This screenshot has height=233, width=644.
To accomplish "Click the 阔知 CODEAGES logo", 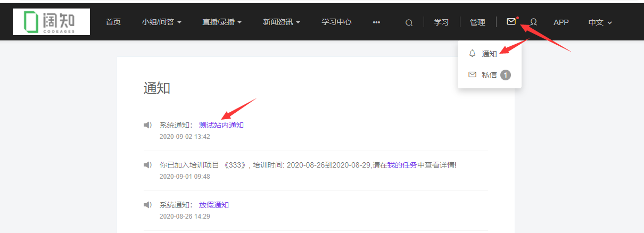I will (51, 22).
